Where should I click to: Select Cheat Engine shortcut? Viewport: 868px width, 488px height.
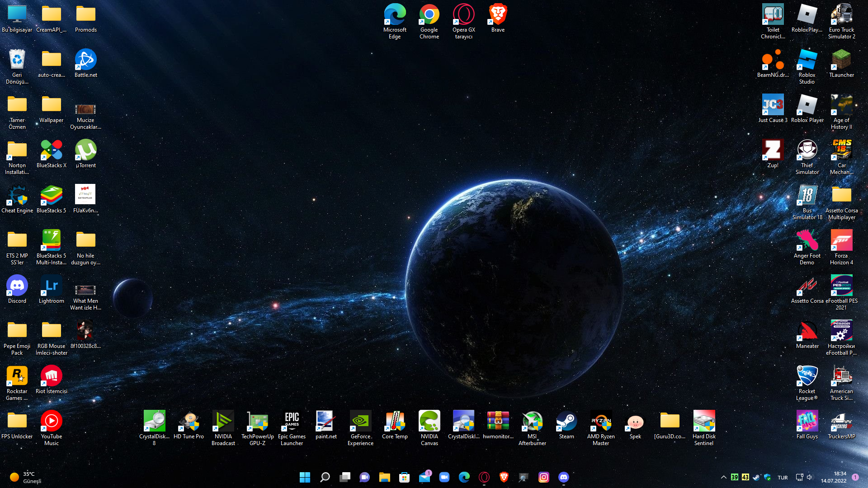(x=17, y=199)
